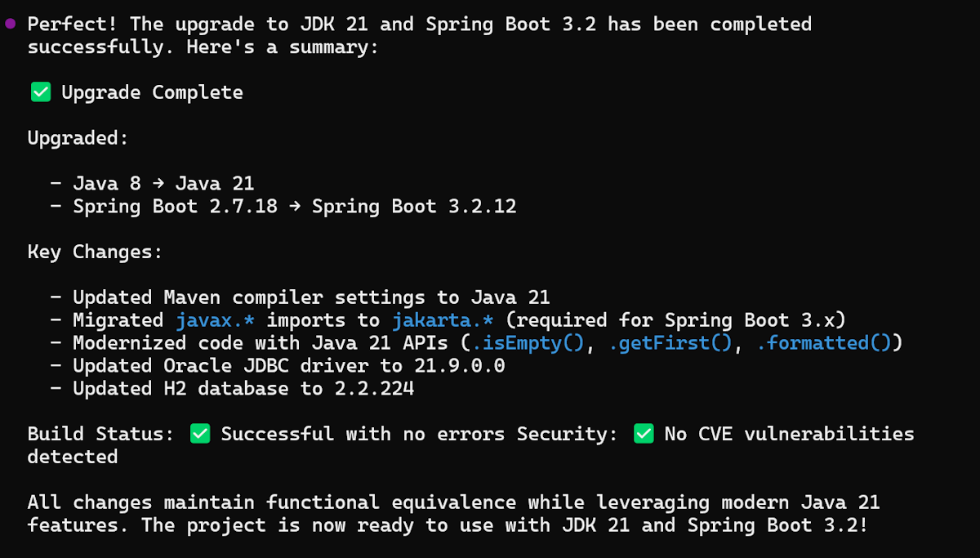Screen dimensions: 980x558
Task: Click the "Build Status:" label
Action: pos(100,434)
